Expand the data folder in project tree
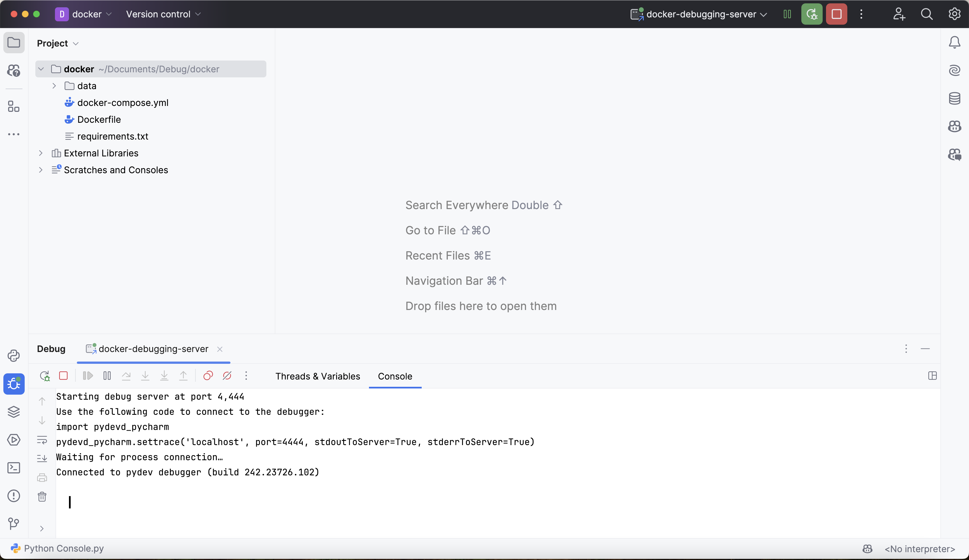Viewport: 969px width, 560px height. [x=54, y=86]
